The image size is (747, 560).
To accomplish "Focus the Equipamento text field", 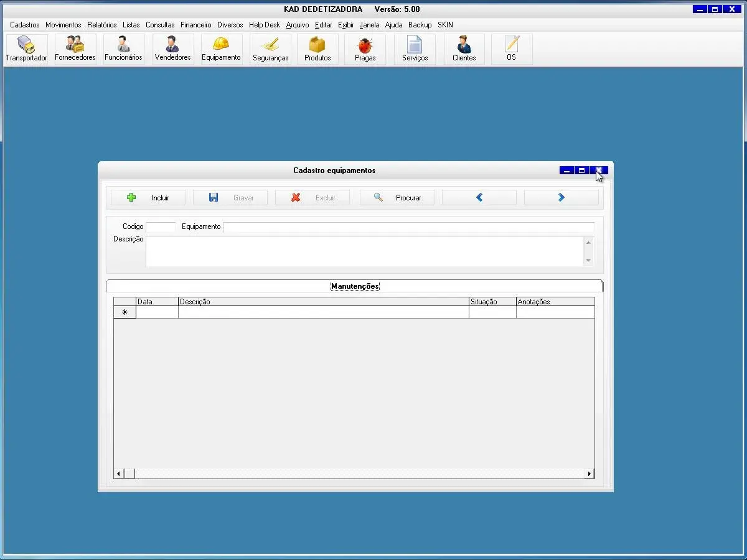I will point(408,227).
